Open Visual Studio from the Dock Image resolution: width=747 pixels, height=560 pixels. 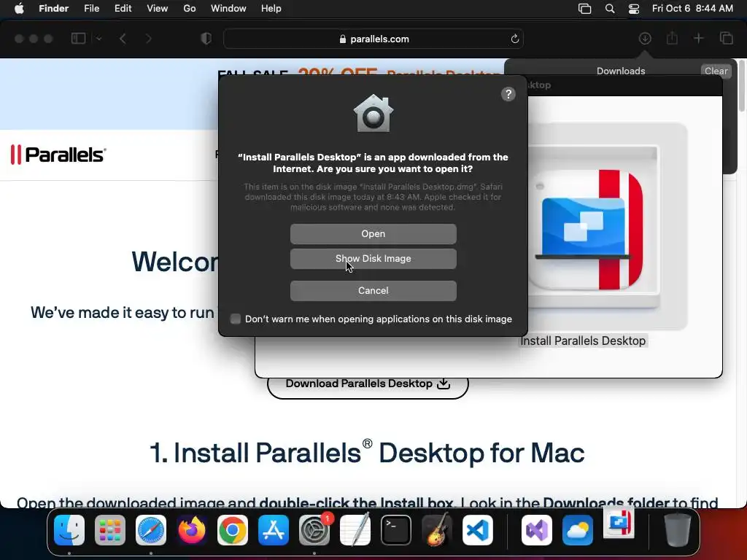click(x=537, y=530)
